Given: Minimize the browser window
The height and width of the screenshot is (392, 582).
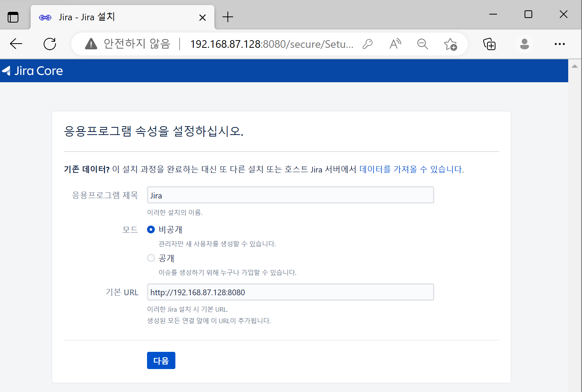Looking at the screenshot, I should tap(493, 15).
